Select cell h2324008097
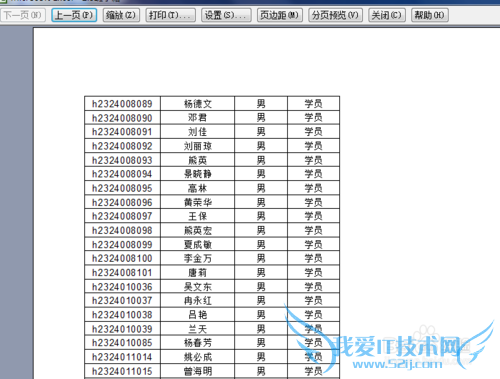This screenshot has height=379, width=500. point(122,216)
